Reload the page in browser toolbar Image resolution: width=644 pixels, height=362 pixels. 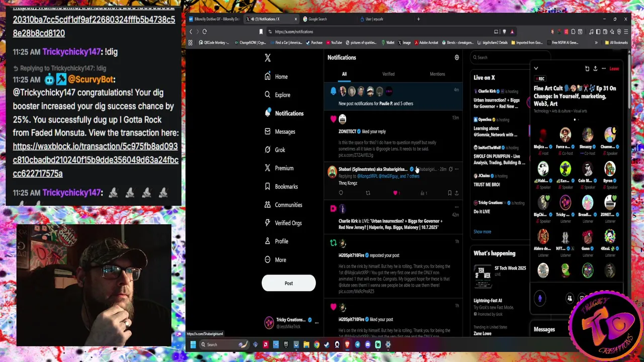[204, 32]
